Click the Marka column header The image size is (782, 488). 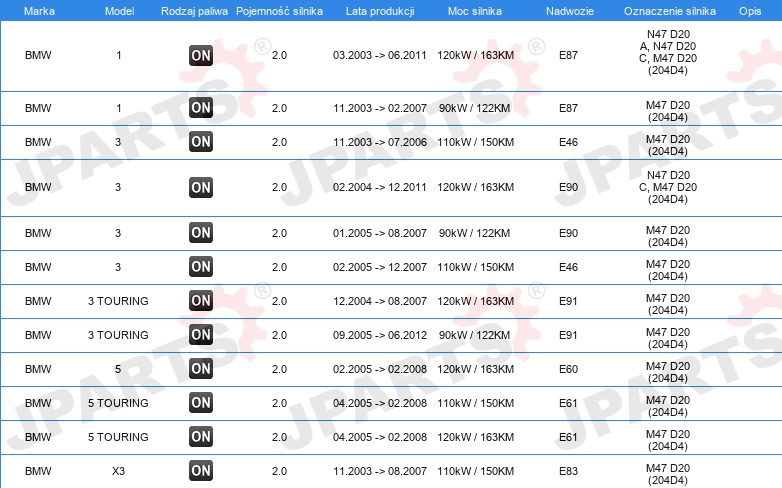tap(39, 11)
